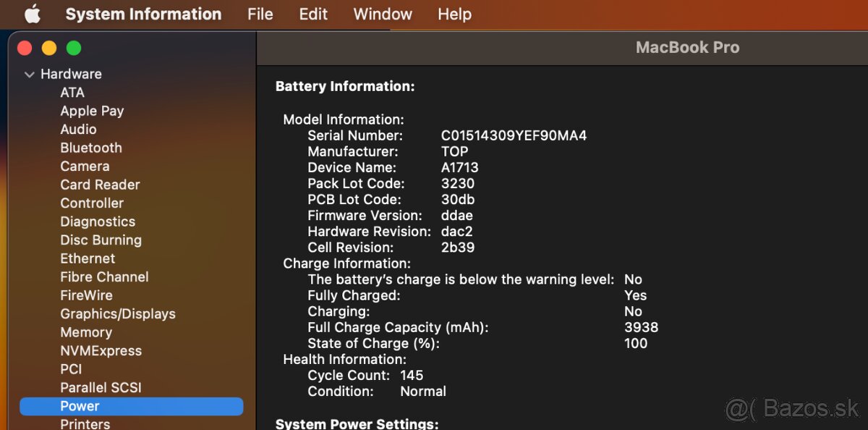Open the Ethernet hardware section
Image resolution: width=868 pixels, height=430 pixels.
click(x=88, y=258)
